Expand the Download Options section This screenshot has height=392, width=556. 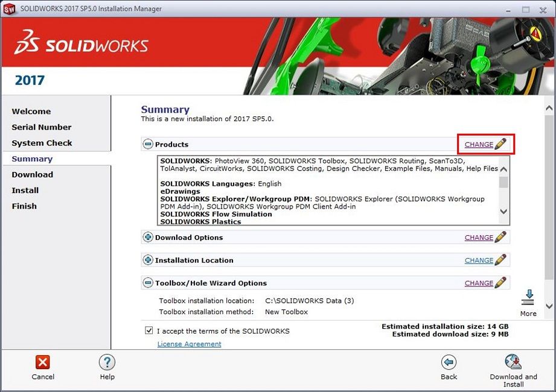148,238
